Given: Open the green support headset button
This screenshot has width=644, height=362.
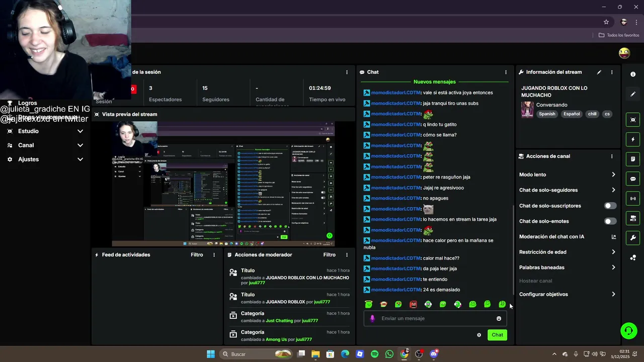Looking at the screenshot, I should (x=628, y=330).
